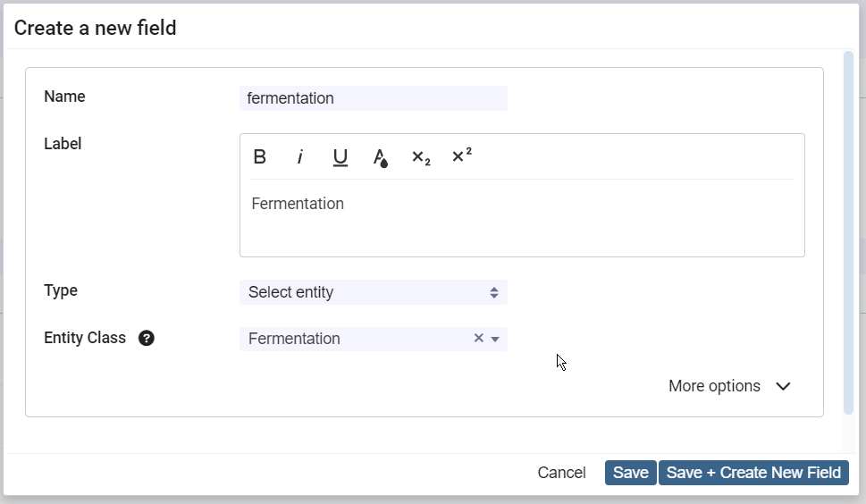
Task: Click into the Label text area
Action: coord(522,219)
